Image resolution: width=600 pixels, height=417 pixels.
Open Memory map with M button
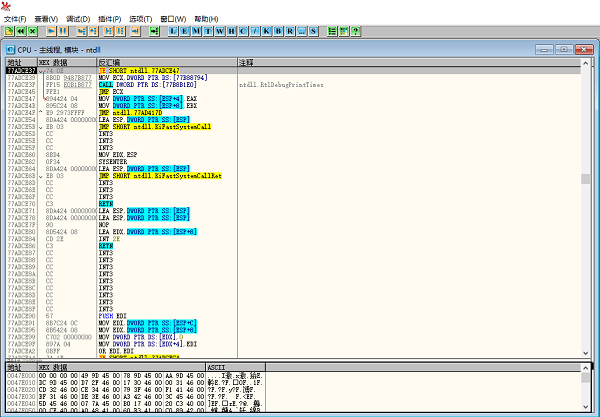tap(196, 31)
